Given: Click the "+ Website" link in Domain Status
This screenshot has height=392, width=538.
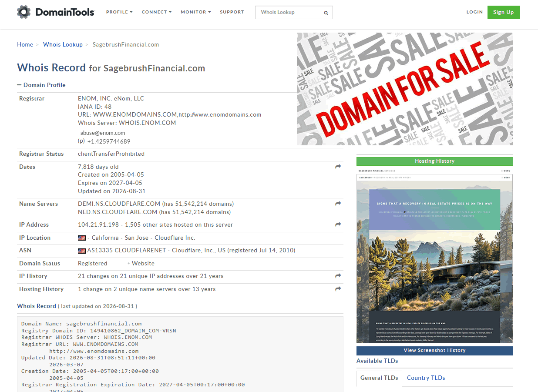Looking at the screenshot, I should pos(141,263).
